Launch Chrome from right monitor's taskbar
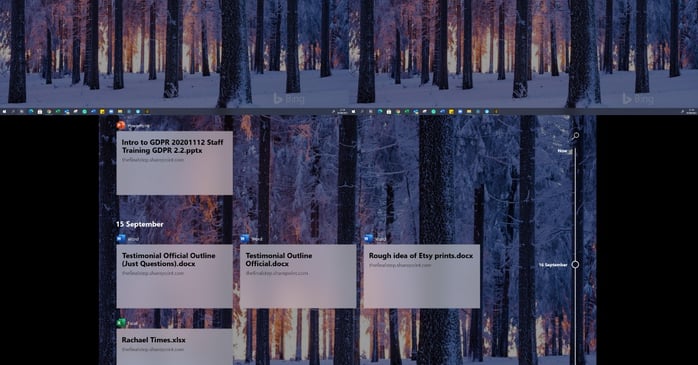Image resolution: width=698 pixels, height=365 pixels. [x=398, y=111]
